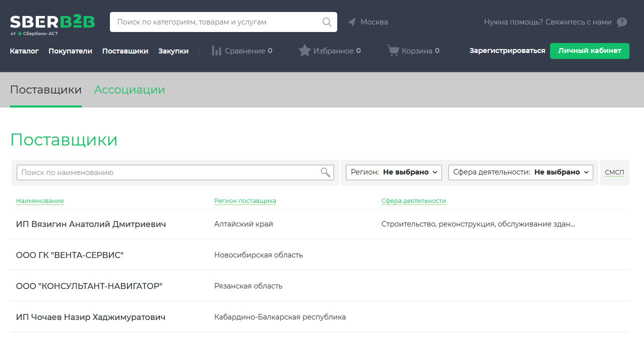Viewport: 644px width, 337px height.
Task: Toggle the СМСП filter
Action: coord(615,172)
